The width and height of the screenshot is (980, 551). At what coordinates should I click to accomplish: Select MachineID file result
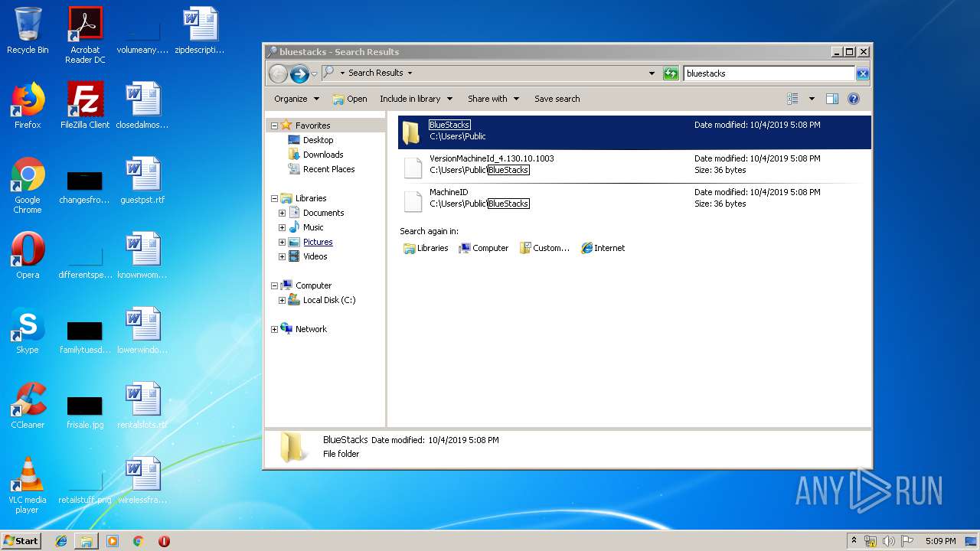tap(634, 200)
